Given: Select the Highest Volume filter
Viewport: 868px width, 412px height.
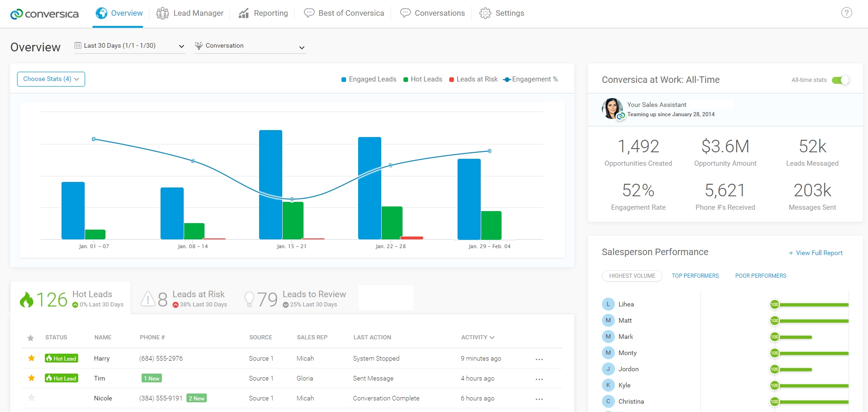Looking at the screenshot, I should (x=632, y=276).
